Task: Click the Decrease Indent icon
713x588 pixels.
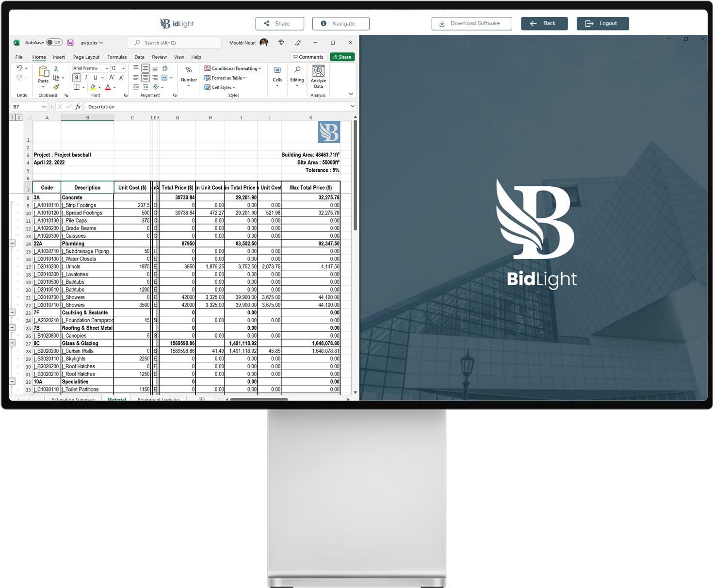Action: click(x=136, y=87)
